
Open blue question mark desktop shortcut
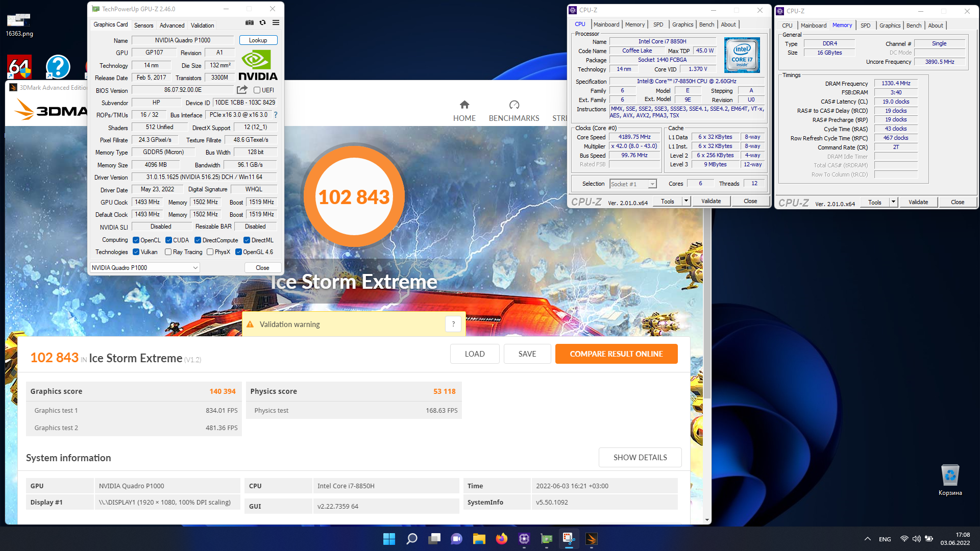point(58,67)
